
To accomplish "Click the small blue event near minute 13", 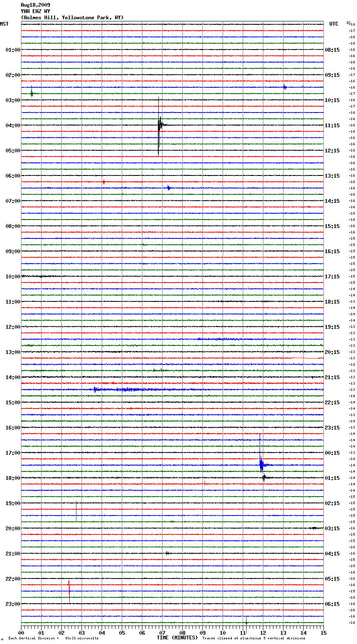I will click(x=285, y=87).
